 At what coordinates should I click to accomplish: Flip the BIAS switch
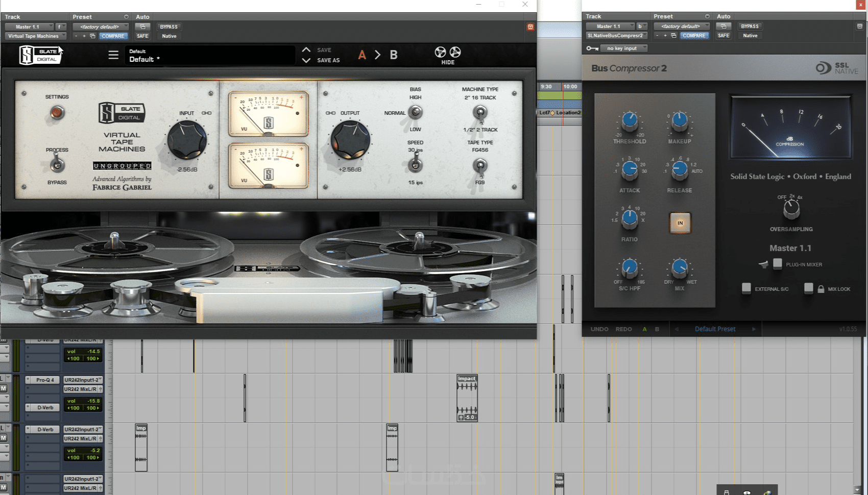click(x=416, y=112)
